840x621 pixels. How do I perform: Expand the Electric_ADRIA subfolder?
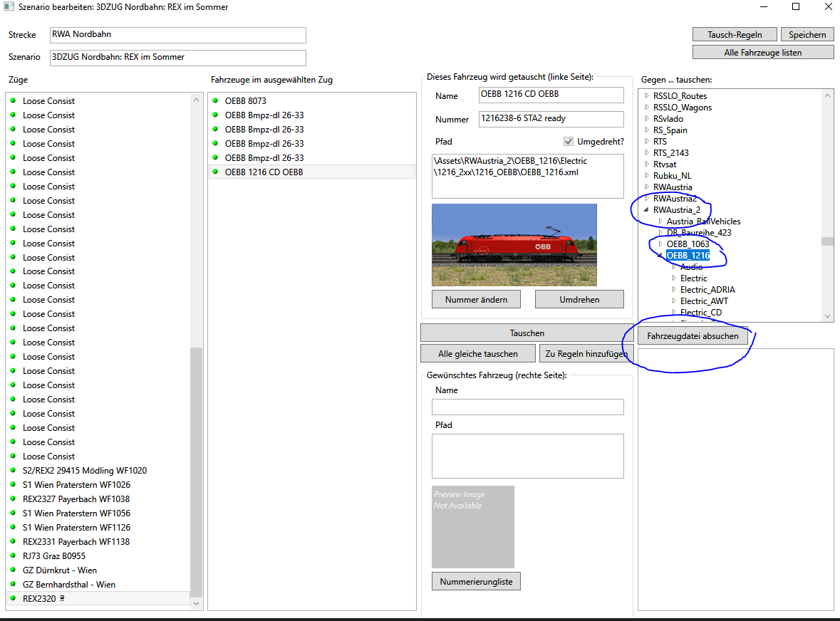(x=674, y=290)
